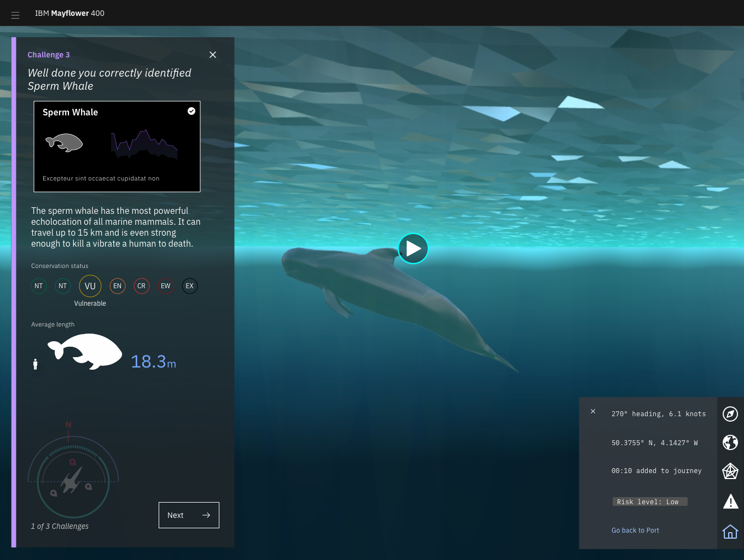Click the small human figure icon
The height and width of the screenshot is (560, 744).
[36, 364]
